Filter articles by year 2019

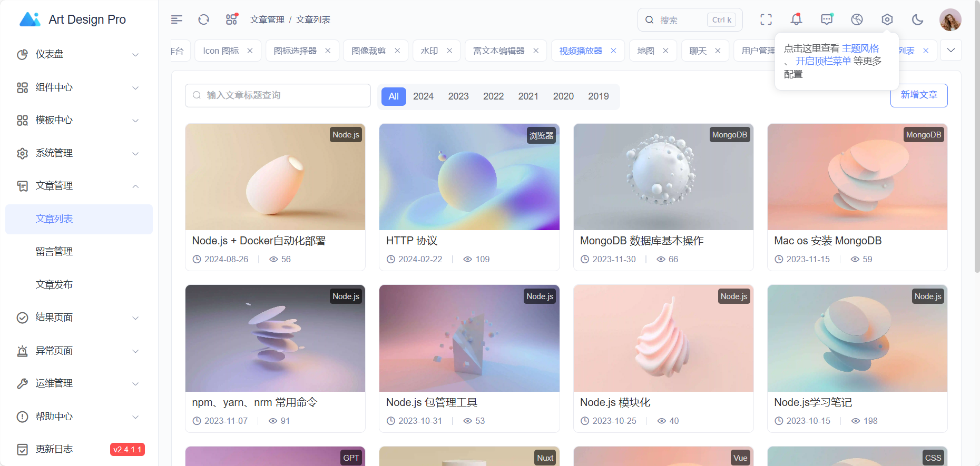[x=598, y=96]
